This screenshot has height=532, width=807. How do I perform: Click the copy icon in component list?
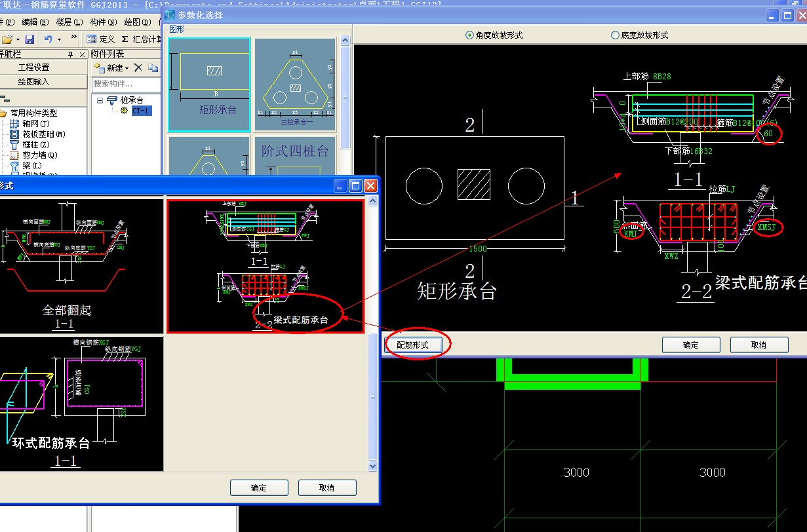click(x=153, y=67)
